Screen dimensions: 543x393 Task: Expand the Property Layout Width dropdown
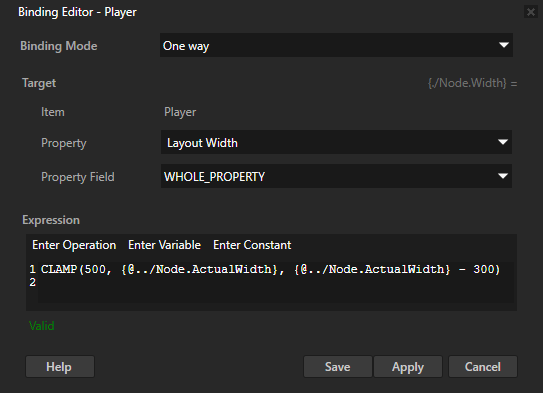click(x=336, y=142)
